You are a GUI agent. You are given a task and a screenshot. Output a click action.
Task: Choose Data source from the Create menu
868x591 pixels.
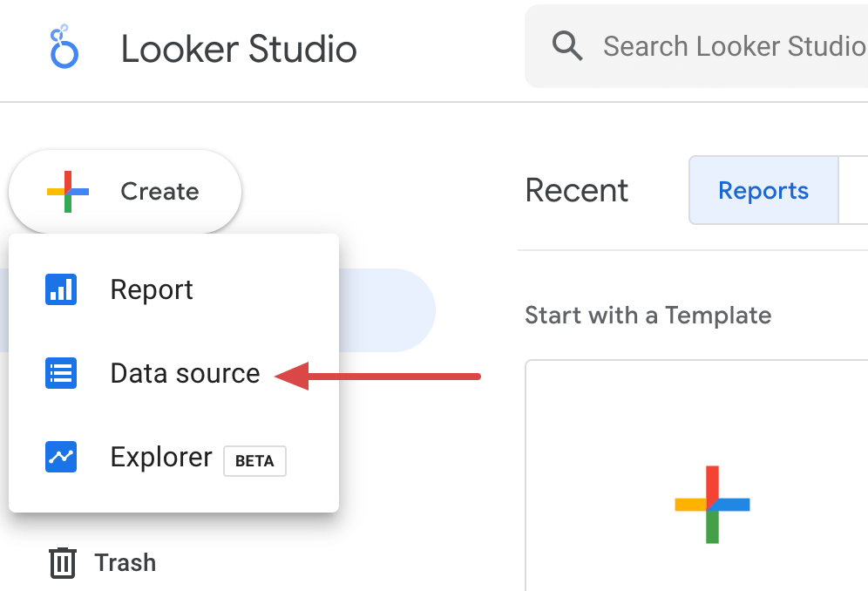[x=173, y=373]
